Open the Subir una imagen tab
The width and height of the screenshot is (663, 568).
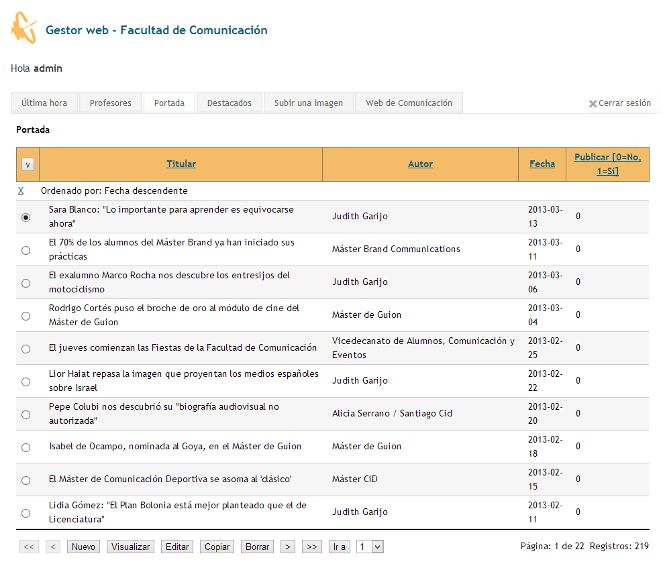click(x=308, y=103)
